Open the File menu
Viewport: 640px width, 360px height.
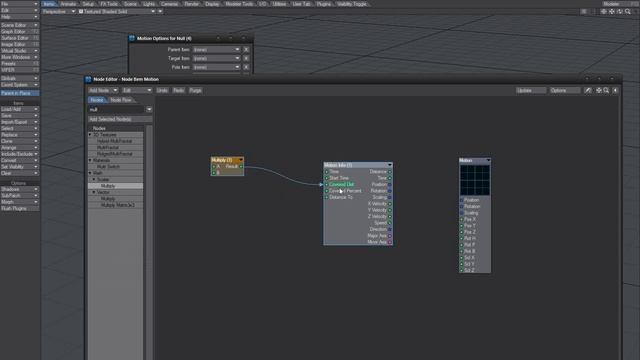[x=19, y=4]
